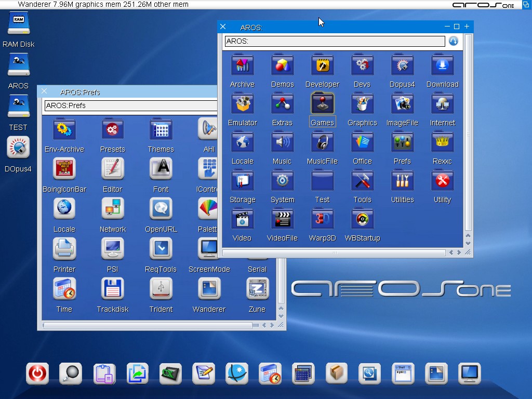
Task: Open the DOpus4 desktop icon
Action: click(18, 148)
